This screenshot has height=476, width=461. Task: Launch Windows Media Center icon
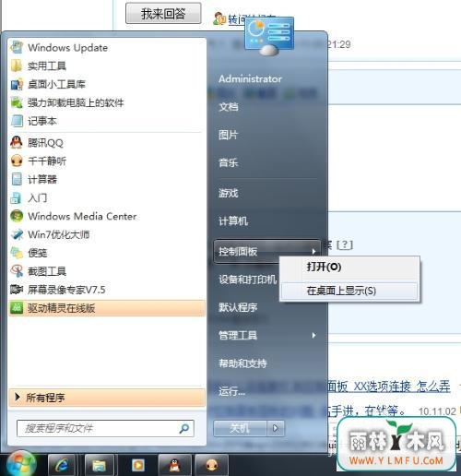click(17, 216)
